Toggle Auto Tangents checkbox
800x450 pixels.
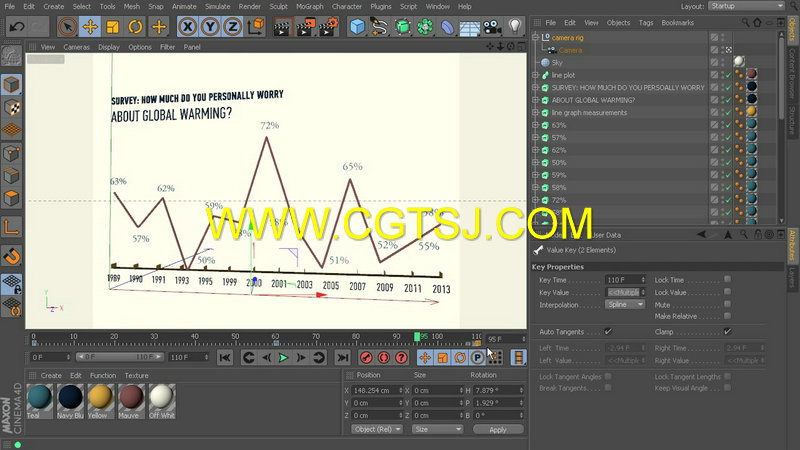[x=608, y=331]
